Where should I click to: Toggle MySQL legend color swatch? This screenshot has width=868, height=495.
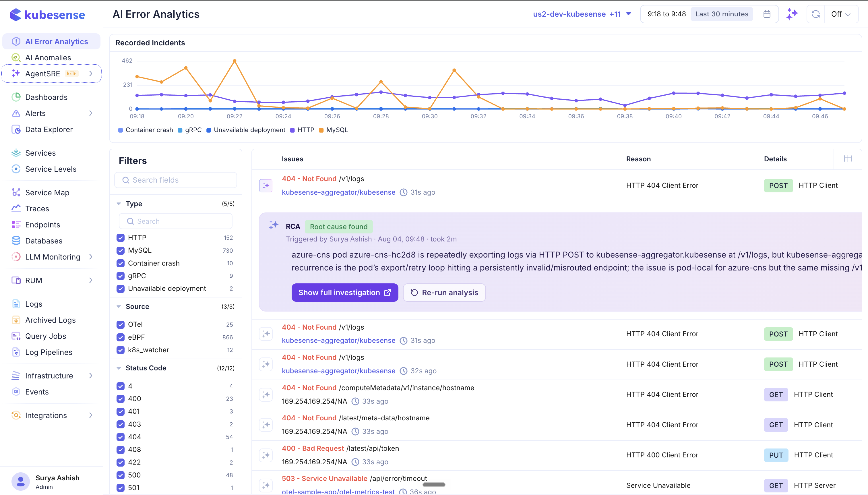321,130
